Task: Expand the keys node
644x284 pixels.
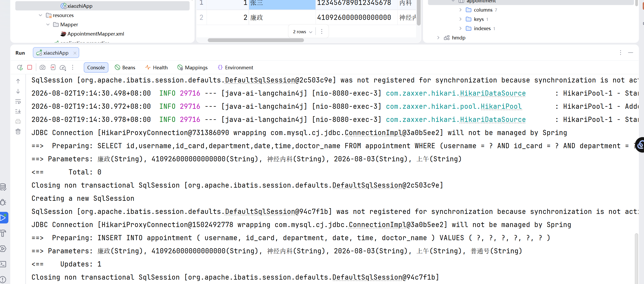Action: coord(461,19)
